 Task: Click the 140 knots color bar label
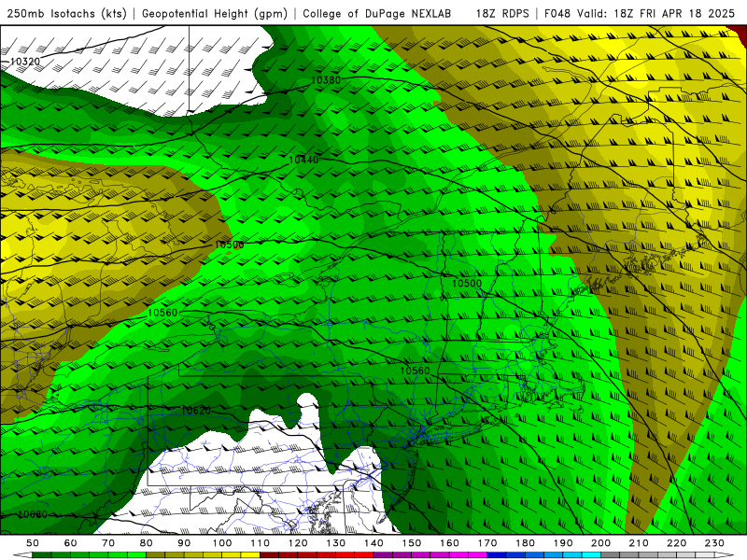click(373, 543)
